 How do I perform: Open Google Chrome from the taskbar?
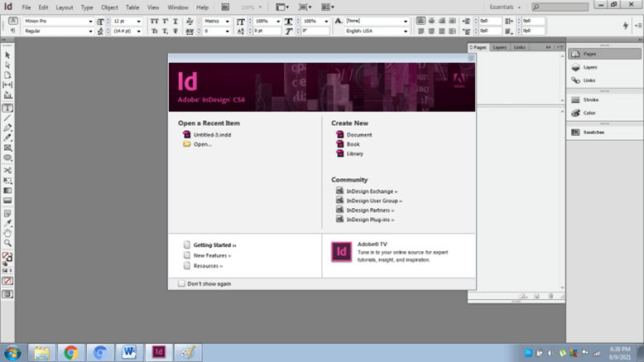point(70,353)
